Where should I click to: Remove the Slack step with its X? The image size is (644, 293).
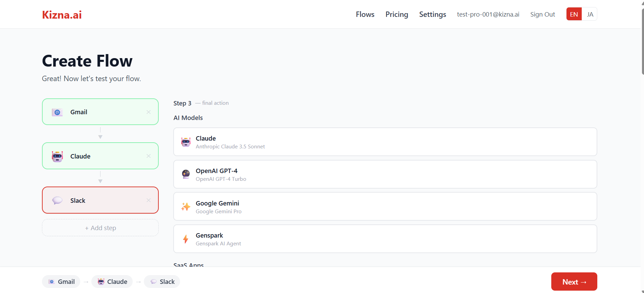[x=149, y=200]
